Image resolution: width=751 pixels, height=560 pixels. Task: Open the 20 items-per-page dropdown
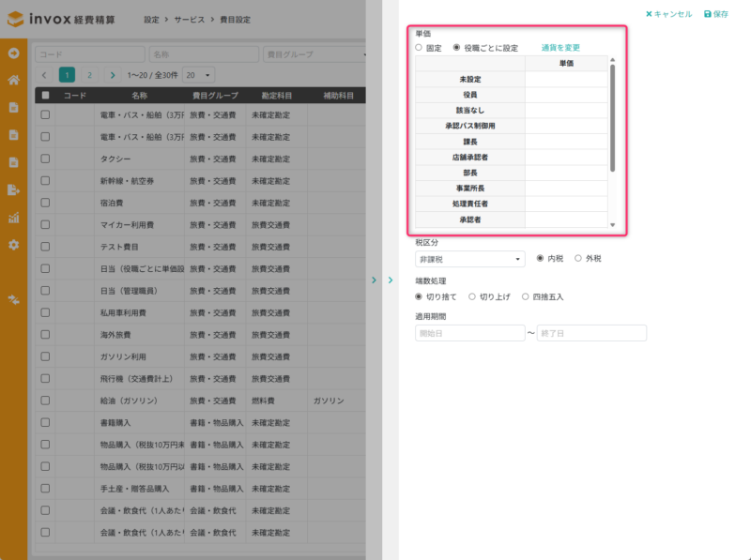click(199, 74)
